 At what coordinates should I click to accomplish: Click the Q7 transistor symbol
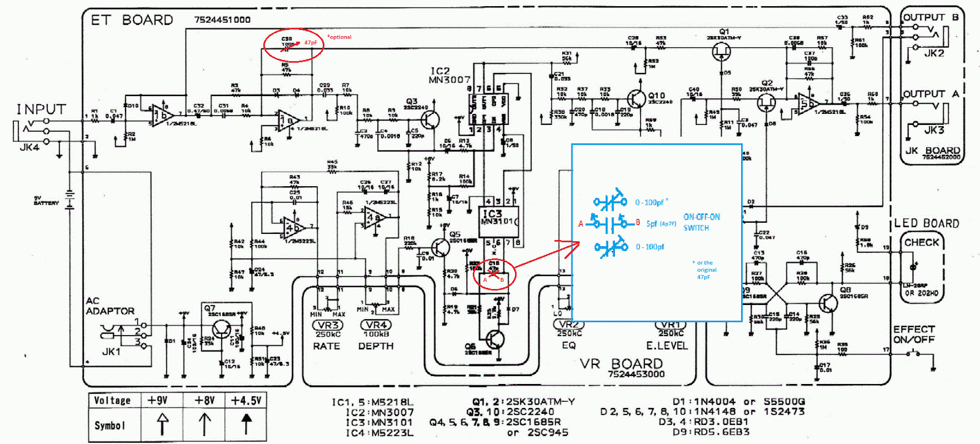[221, 331]
